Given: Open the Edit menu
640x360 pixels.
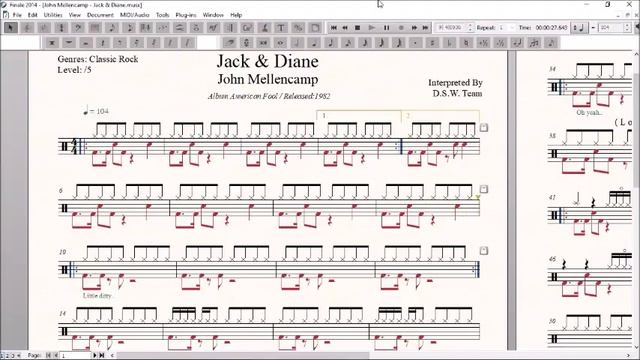Looking at the screenshot, I should click(33, 15).
